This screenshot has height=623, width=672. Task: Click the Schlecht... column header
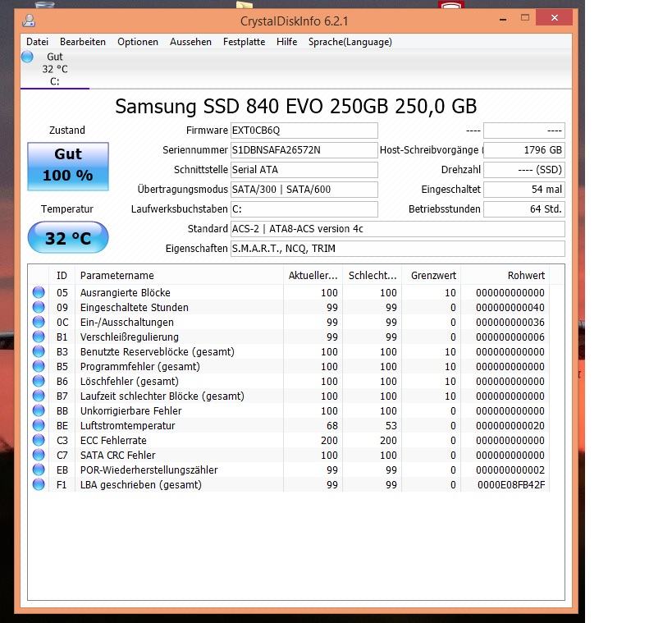[x=372, y=275]
